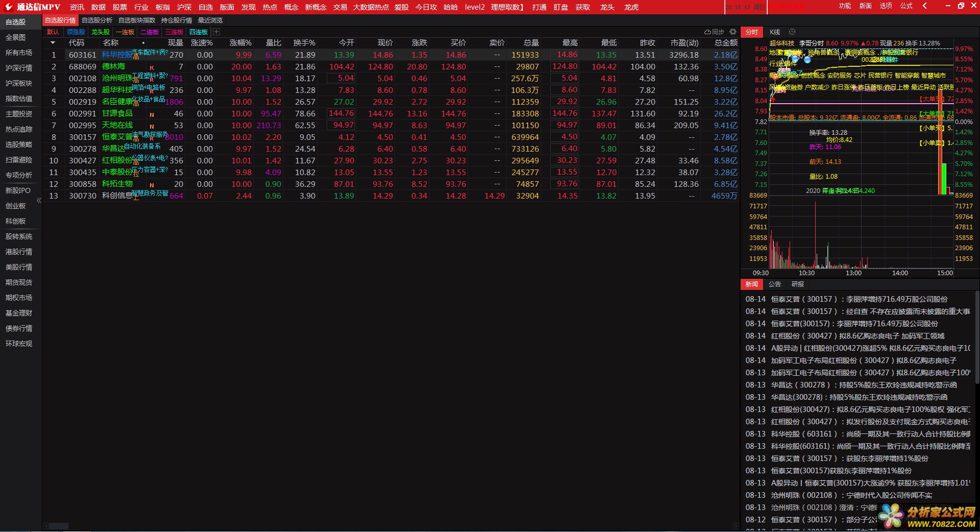Switch to the 自选股分析 tab
The width and height of the screenshot is (980, 532).
(x=97, y=20)
